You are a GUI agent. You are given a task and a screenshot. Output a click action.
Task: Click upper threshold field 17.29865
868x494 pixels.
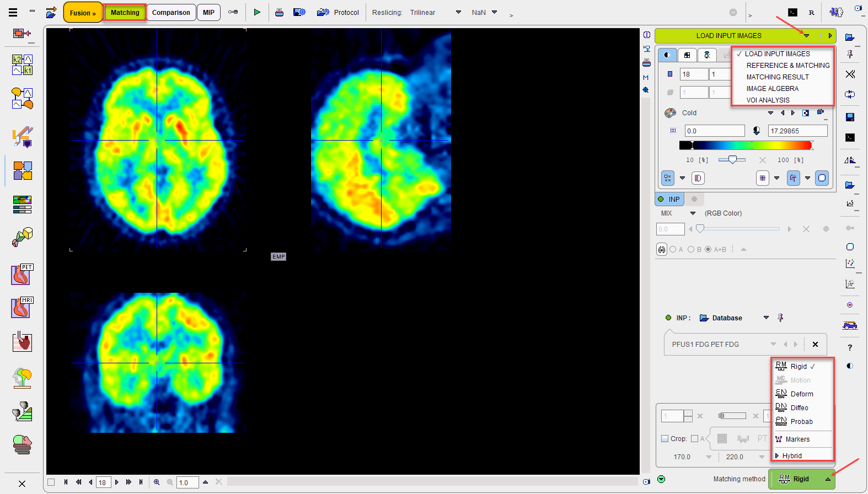point(797,131)
